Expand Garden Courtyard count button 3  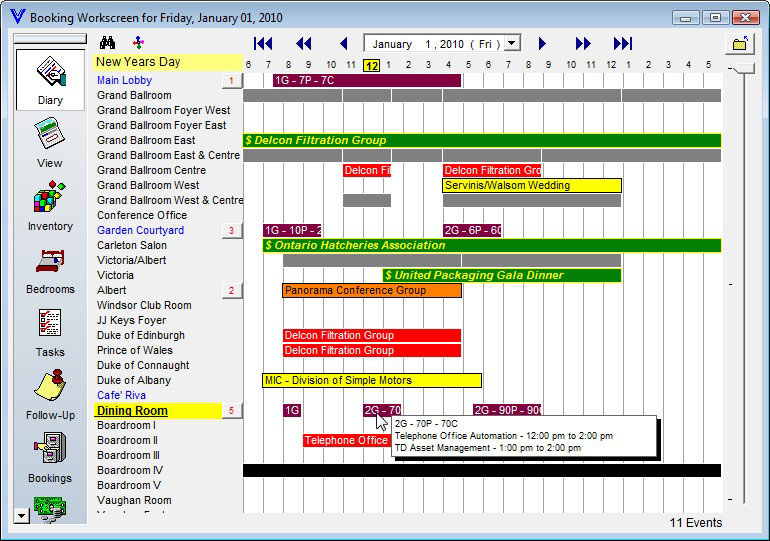pos(231,231)
